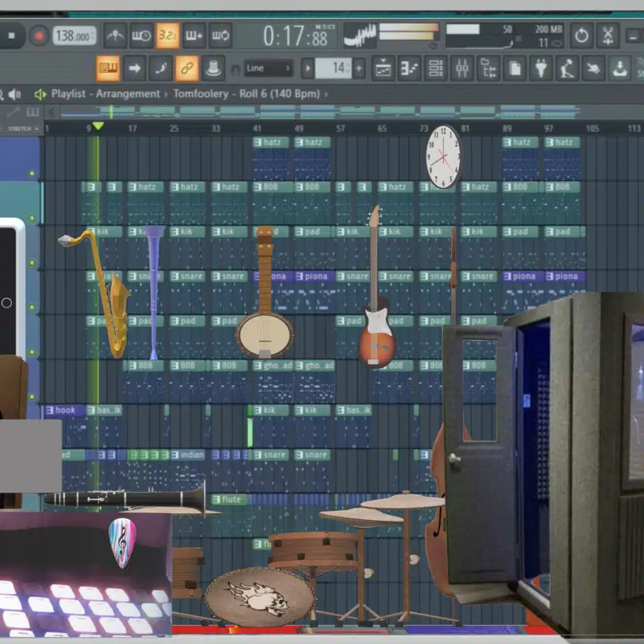Toggle the metronome
Image resolution: width=644 pixels, height=644 pixels.
pyautogui.click(x=114, y=36)
